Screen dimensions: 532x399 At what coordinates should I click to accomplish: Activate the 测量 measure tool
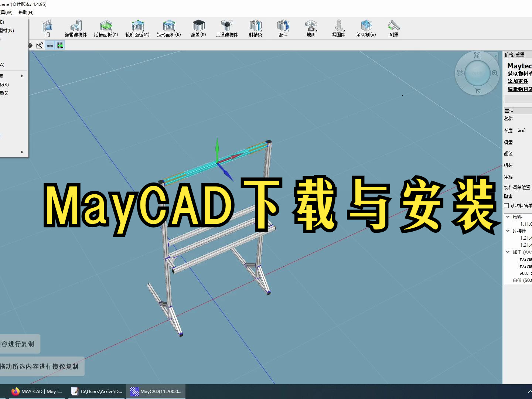point(394,28)
